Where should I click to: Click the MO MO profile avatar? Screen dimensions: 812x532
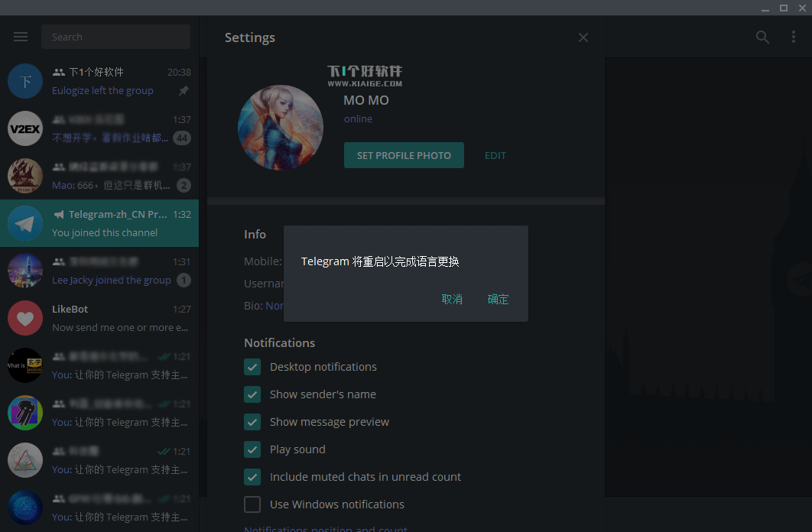[x=280, y=128]
